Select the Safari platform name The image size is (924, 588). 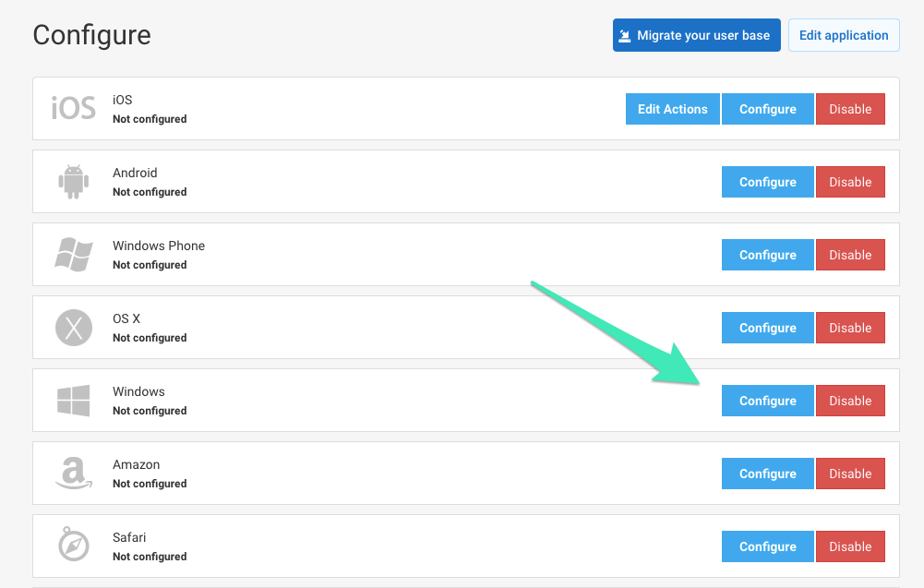click(129, 537)
